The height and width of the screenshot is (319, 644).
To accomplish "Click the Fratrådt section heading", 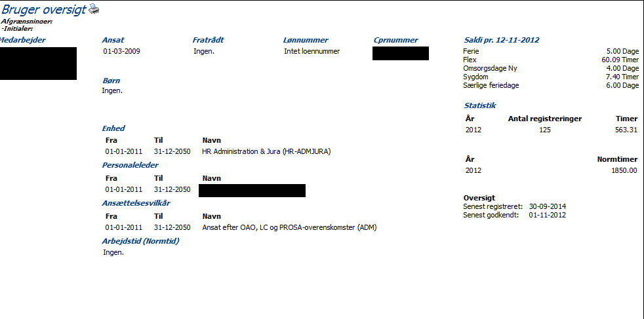I will (208, 40).
